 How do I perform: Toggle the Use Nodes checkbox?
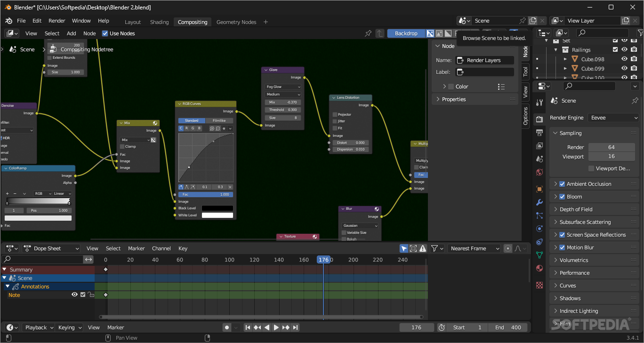[105, 33]
